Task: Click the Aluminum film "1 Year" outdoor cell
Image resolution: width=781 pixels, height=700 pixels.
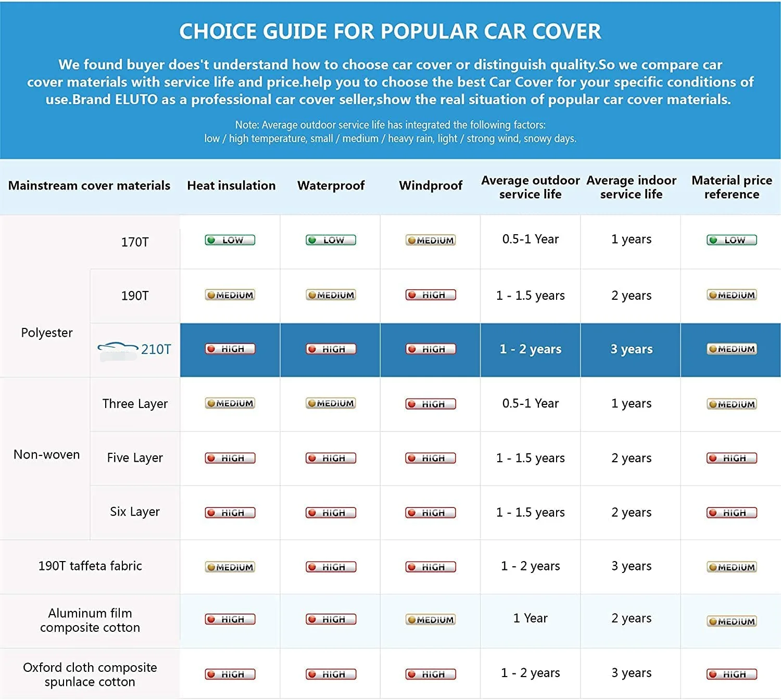Action: (530, 618)
